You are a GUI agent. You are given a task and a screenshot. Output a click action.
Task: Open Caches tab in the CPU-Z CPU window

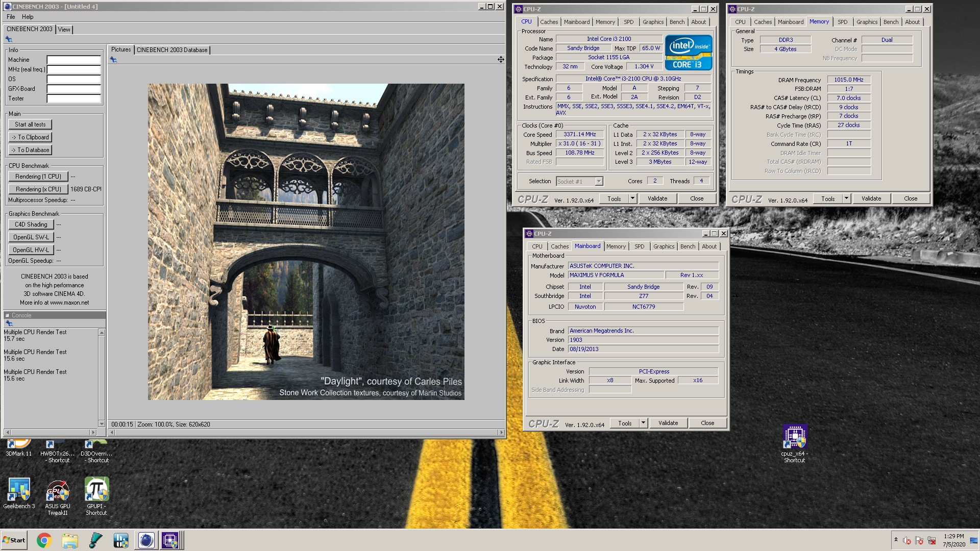[549, 22]
